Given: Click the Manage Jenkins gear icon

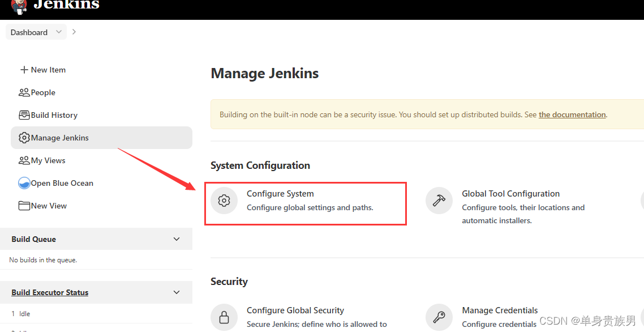Looking at the screenshot, I should [24, 138].
